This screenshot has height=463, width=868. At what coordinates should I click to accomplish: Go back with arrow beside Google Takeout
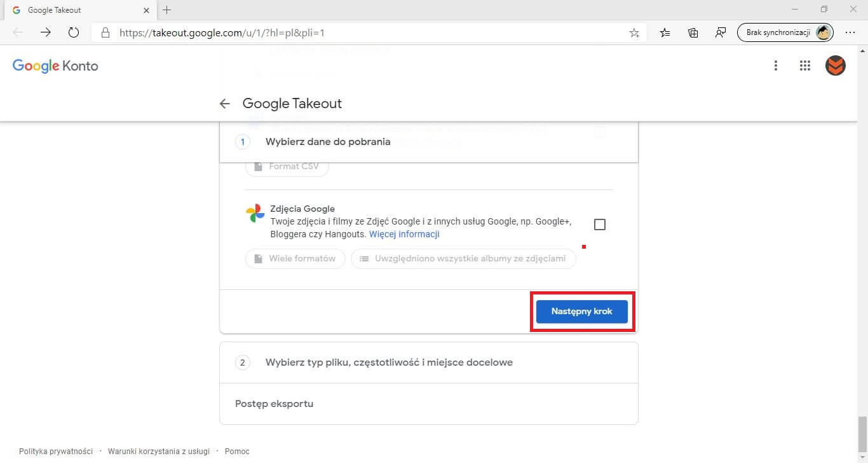224,104
